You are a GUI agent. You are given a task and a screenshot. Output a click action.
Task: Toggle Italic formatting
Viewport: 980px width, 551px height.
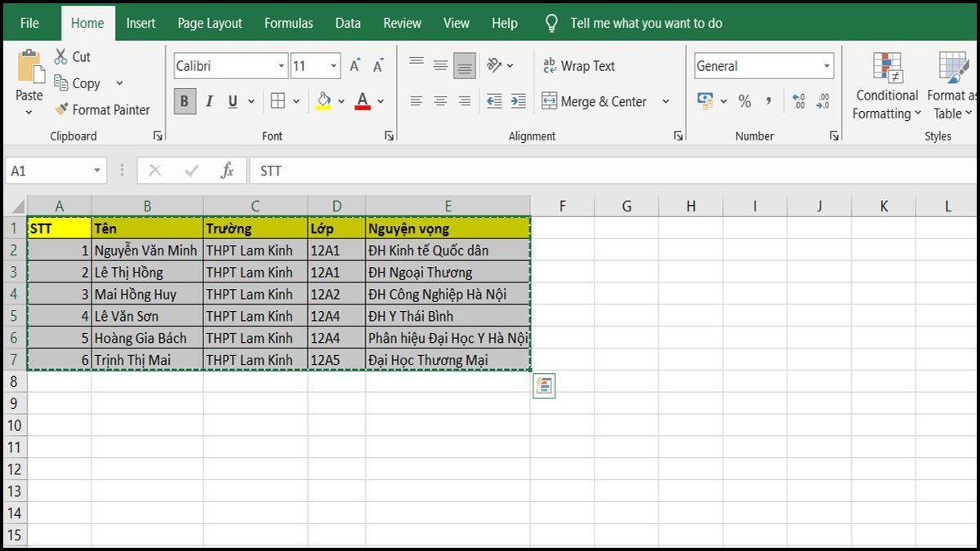[209, 101]
